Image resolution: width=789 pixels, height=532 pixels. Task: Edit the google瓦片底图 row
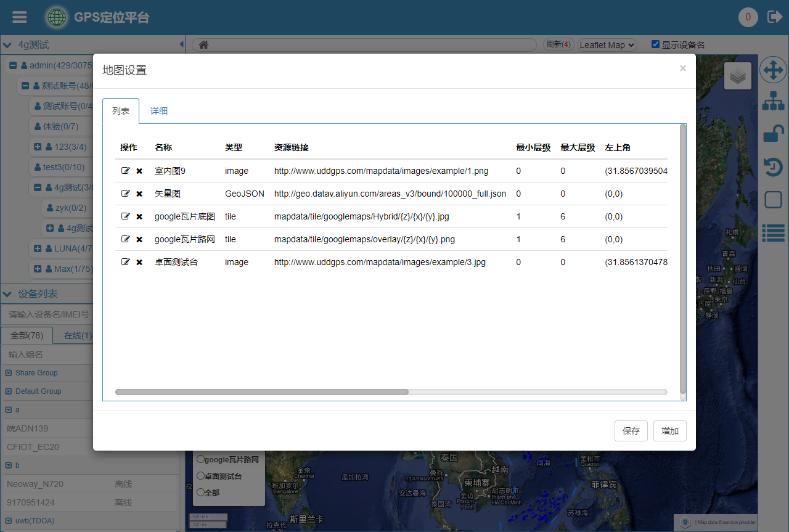126,216
